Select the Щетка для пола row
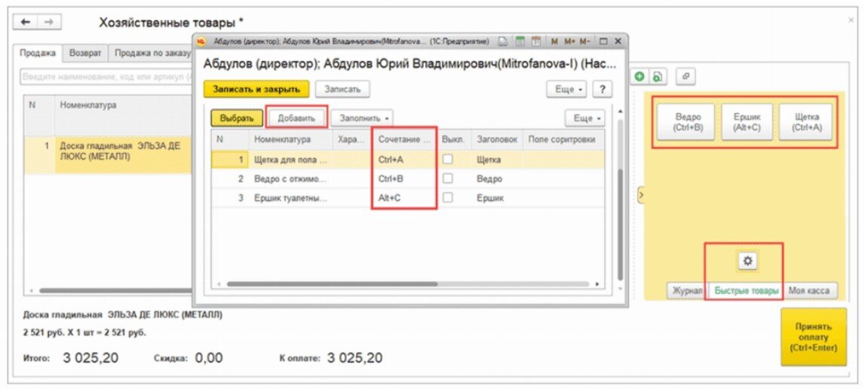 408,159
